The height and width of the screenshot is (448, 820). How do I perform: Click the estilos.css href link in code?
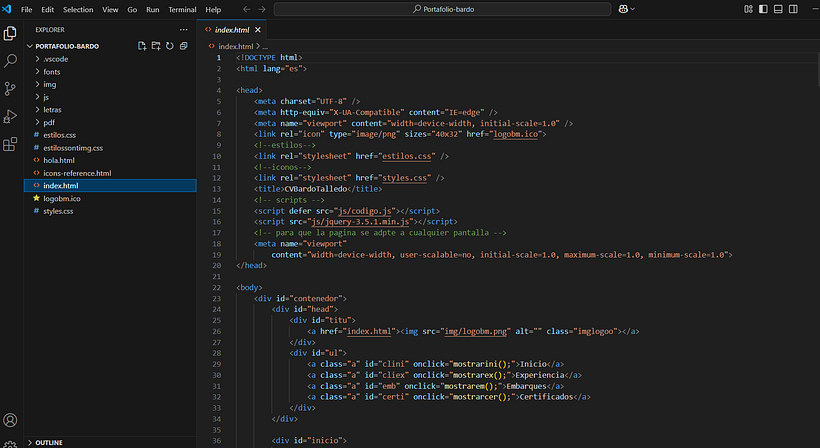407,156
